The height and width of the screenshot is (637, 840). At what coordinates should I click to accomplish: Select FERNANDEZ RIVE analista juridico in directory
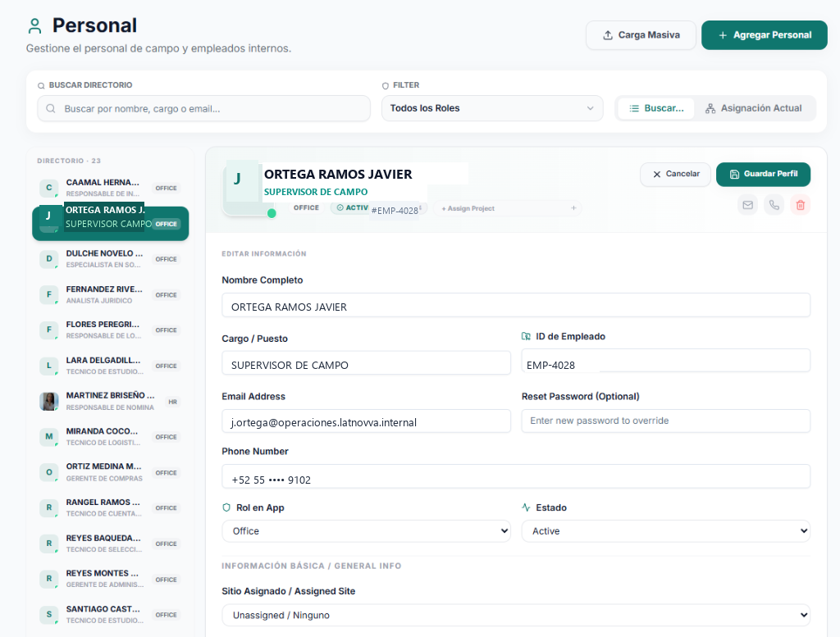click(x=111, y=295)
